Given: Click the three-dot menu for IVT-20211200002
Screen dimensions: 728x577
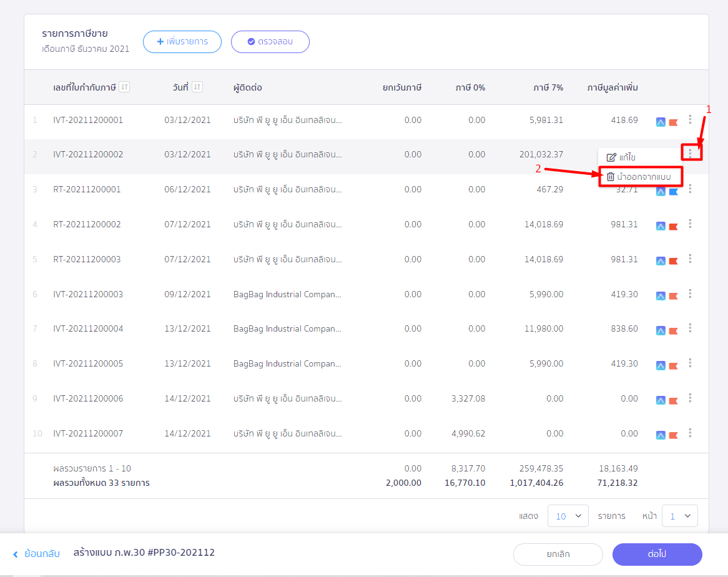Looking at the screenshot, I should coord(691,153).
